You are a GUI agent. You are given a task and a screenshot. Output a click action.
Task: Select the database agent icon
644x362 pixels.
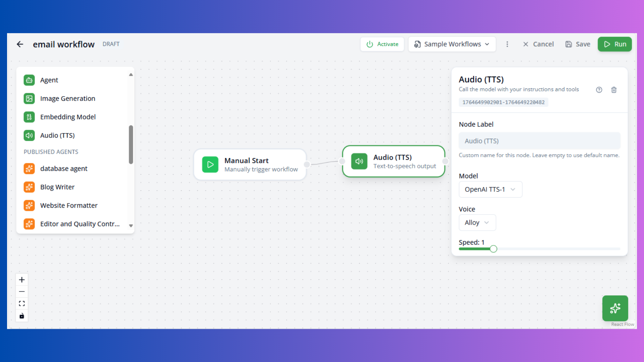tap(29, 169)
